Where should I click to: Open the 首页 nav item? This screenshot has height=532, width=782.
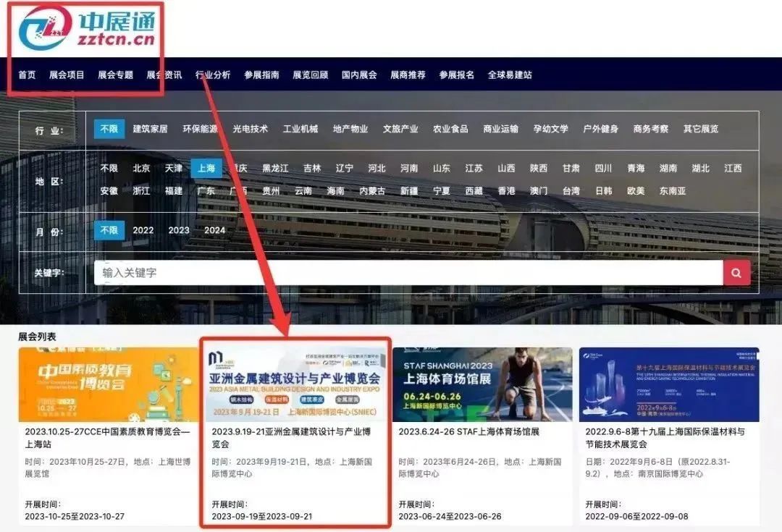pyautogui.click(x=27, y=75)
